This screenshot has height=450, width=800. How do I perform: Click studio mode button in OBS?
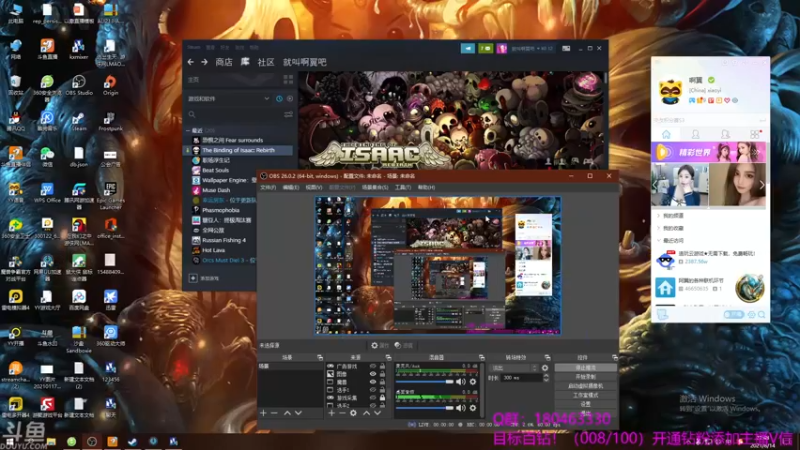coord(585,395)
